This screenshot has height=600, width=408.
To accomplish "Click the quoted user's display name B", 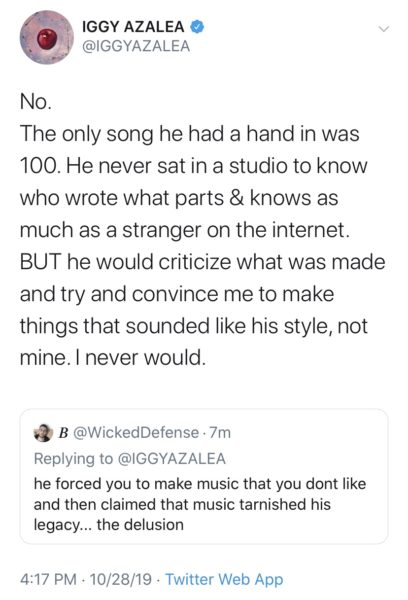I will pyautogui.click(x=63, y=433).
